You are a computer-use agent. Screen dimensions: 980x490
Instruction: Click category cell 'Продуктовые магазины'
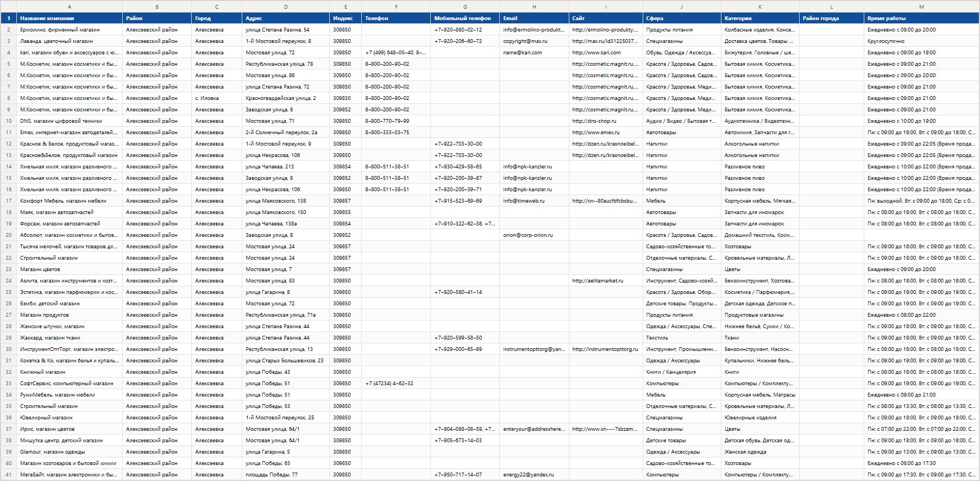coord(760,315)
